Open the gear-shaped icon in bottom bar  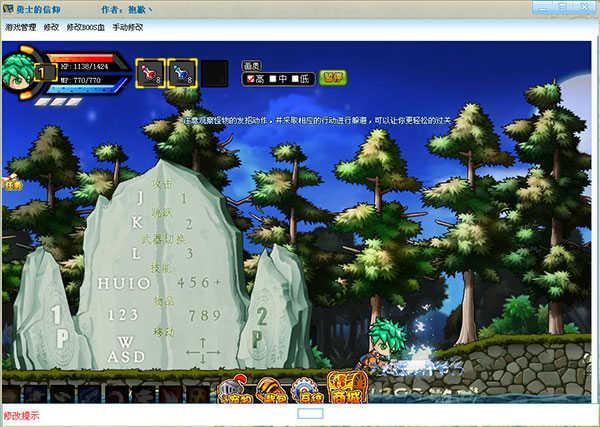(307, 390)
